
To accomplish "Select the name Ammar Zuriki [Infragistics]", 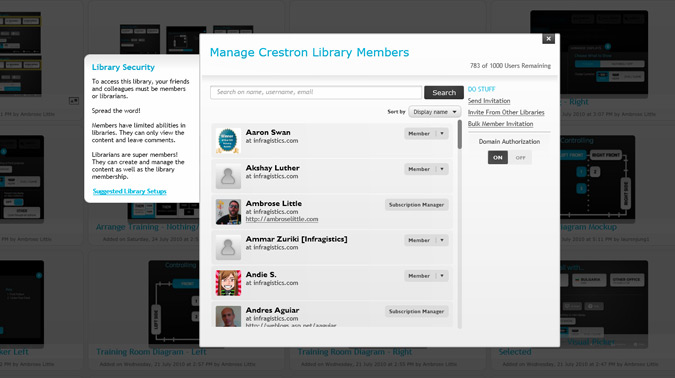I will tap(296, 239).
